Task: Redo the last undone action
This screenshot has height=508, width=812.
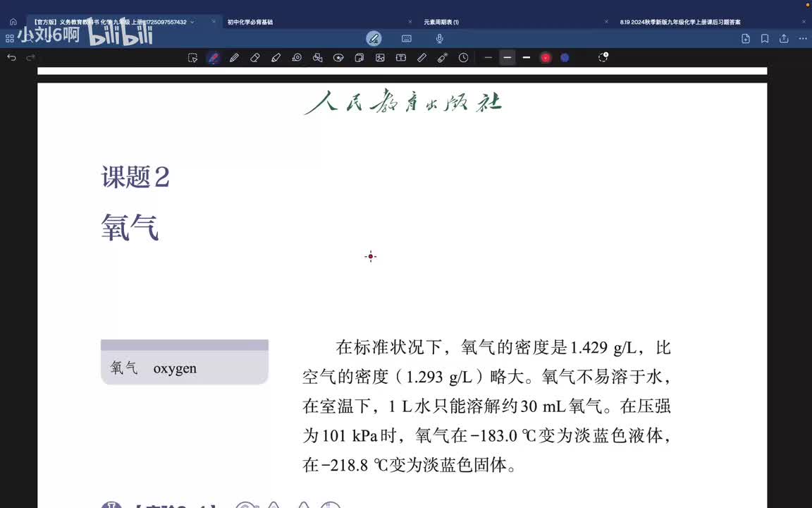Action: tap(30, 58)
